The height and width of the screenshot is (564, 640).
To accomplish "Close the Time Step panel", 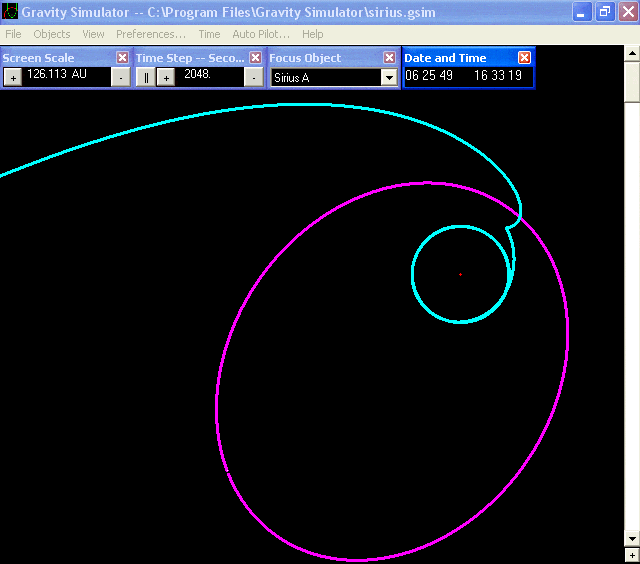I will [x=255, y=58].
